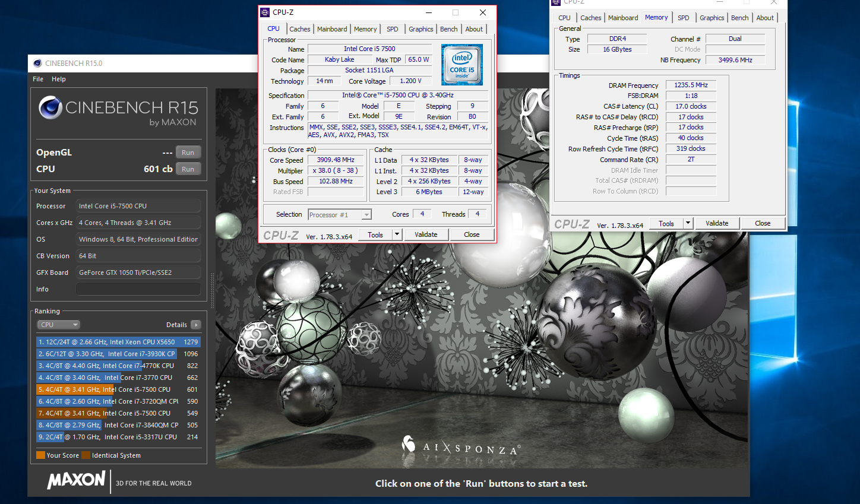Open the Help menu in Cinebench
Viewport: 860px width, 504px height.
click(59, 79)
